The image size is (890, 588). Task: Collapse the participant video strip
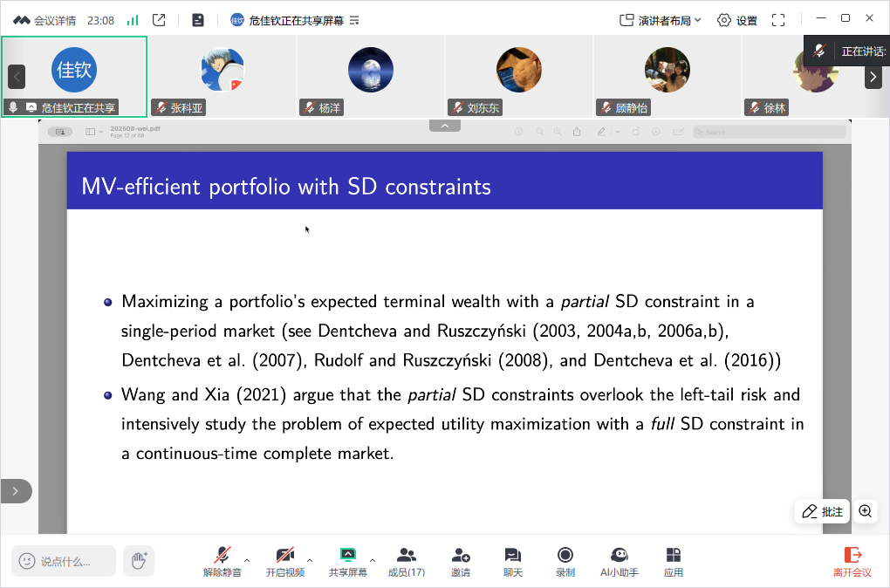click(x=444, y=126)
